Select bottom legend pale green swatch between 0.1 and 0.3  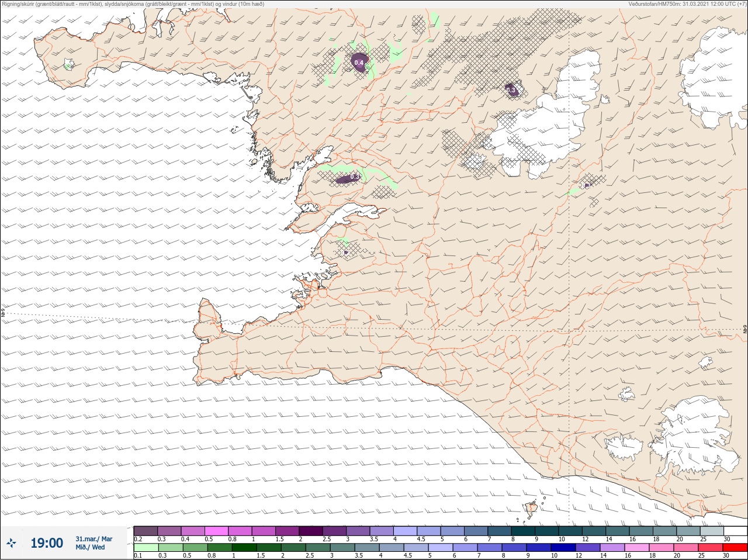(x=146, y=548)
